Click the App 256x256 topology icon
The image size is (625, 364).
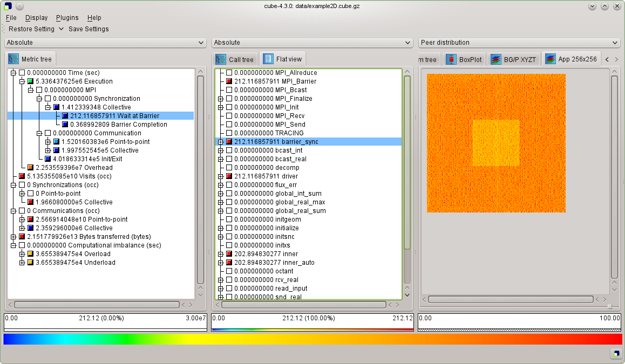(x=551, y=59)
